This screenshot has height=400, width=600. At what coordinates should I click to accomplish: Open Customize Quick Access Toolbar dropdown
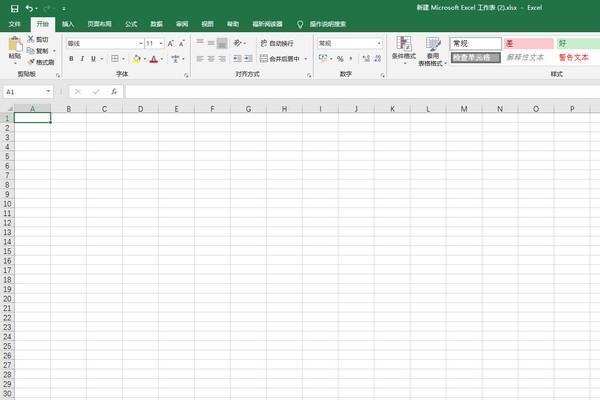point(64,8)
